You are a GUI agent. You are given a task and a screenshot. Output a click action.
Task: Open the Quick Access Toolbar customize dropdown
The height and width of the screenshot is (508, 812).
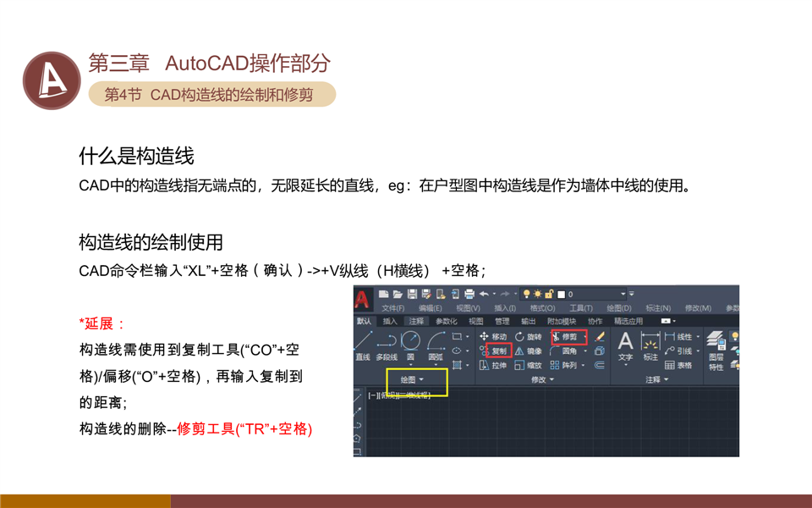pyautogui.click(x=631, y=294)
